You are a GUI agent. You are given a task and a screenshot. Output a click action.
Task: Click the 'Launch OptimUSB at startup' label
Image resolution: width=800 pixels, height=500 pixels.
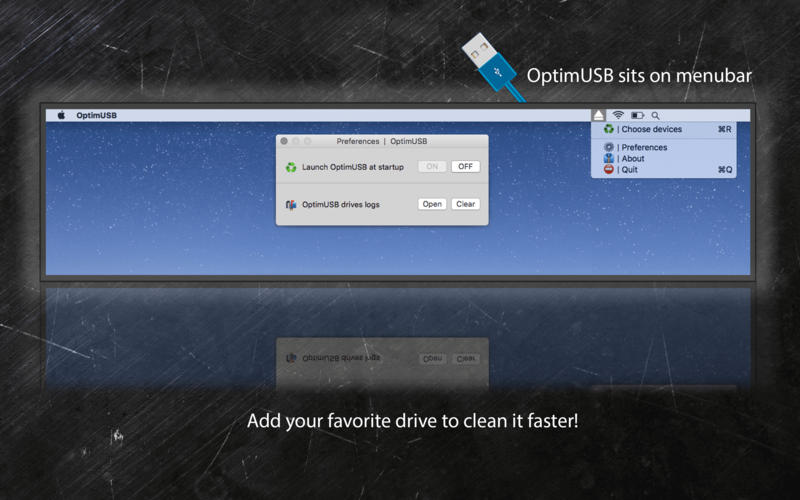pyautogui.click(x=353, y=167)
